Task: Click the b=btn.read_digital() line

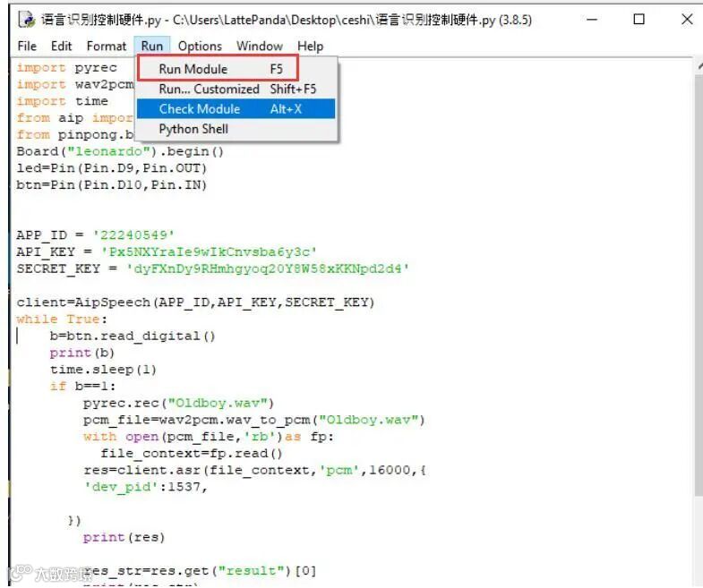Action: (133, 337)
